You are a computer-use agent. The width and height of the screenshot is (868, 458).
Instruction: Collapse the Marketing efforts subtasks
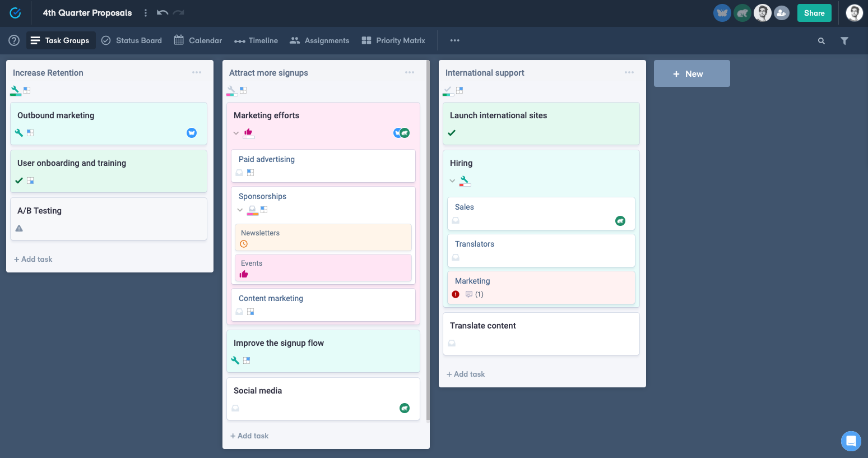coord(236,133)
